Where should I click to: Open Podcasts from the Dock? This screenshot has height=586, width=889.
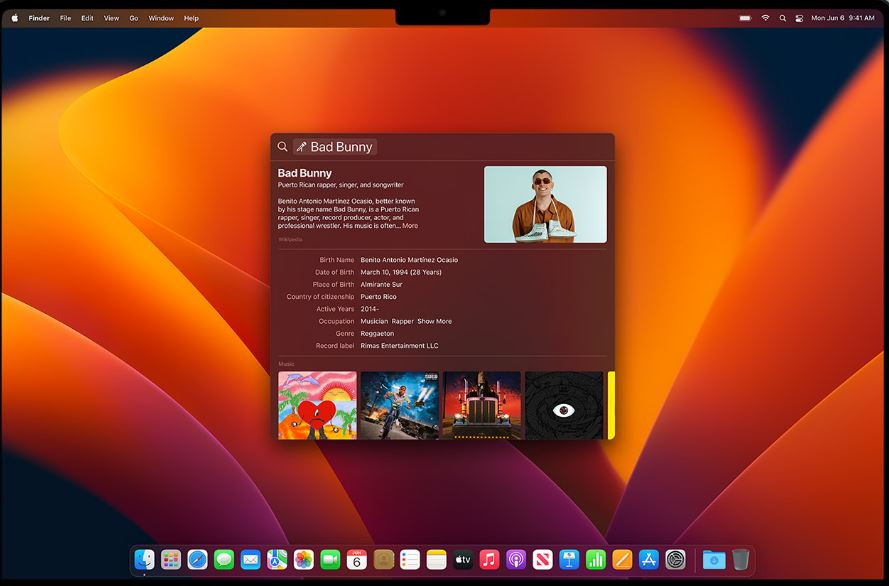516,560
